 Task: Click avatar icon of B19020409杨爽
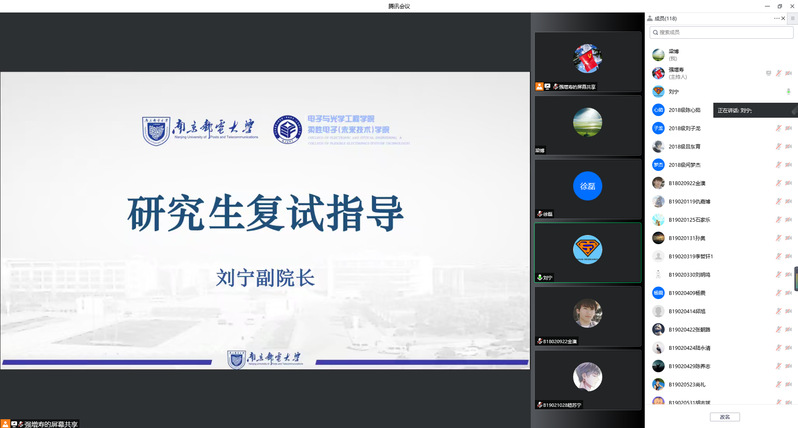pos(658,292)
